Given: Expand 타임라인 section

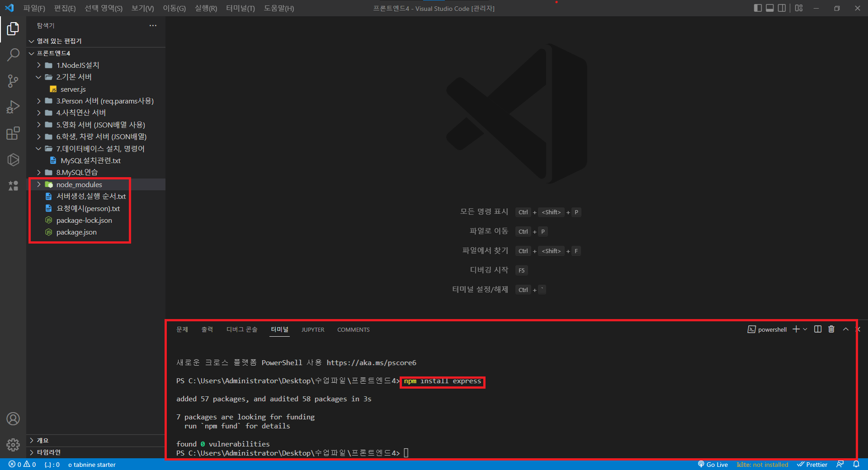Looking at the screenshot, I should [x=96, y=452].
